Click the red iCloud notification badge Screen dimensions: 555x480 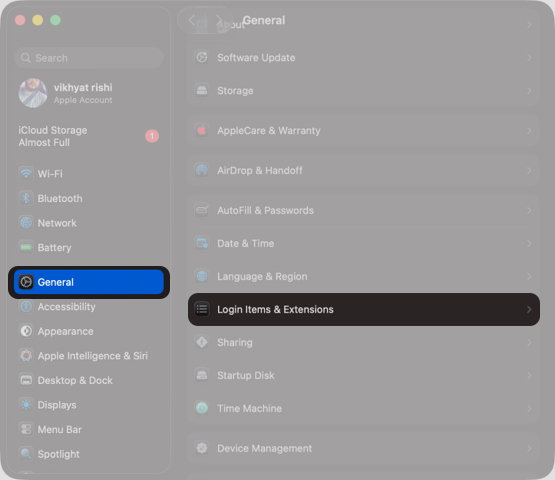152,136
